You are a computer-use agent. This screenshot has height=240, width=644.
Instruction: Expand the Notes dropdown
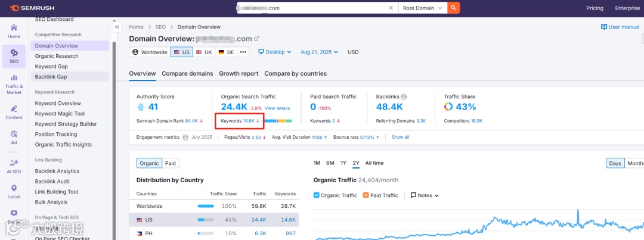[425, 195]
